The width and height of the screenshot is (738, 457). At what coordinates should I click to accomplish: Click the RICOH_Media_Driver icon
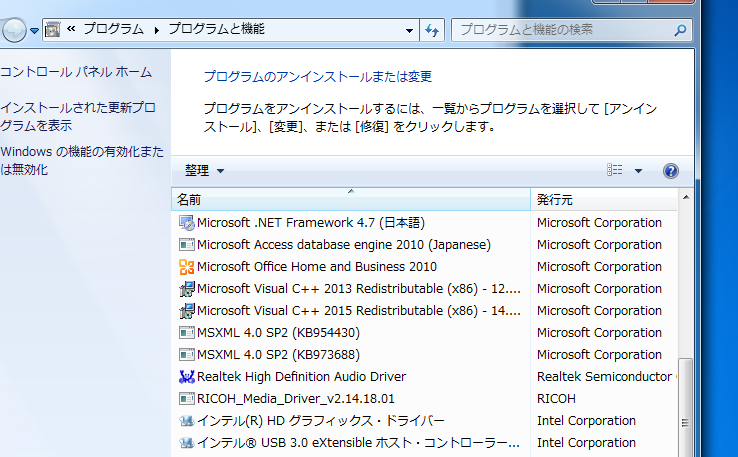[x=186, y=399]
